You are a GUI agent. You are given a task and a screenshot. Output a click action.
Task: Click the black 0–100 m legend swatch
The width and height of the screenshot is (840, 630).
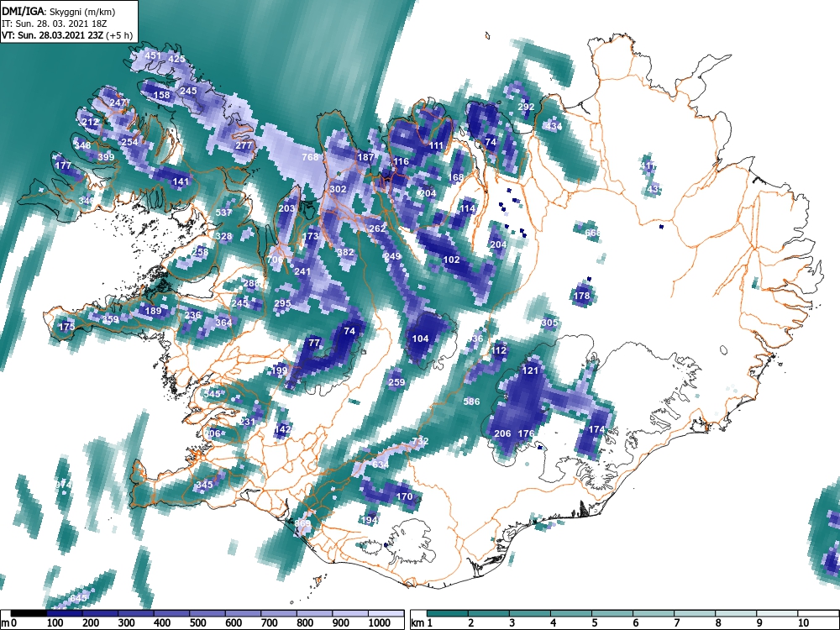pyautogui.click(x=29, y=613)
